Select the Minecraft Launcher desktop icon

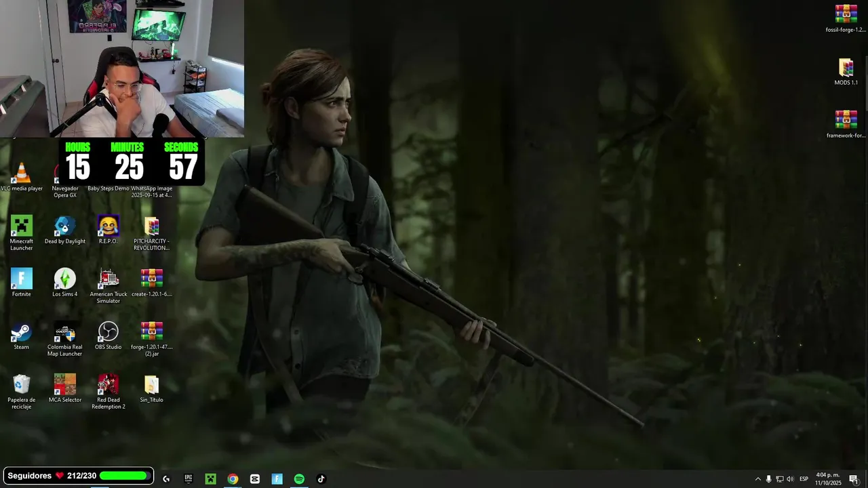[22, 233]
